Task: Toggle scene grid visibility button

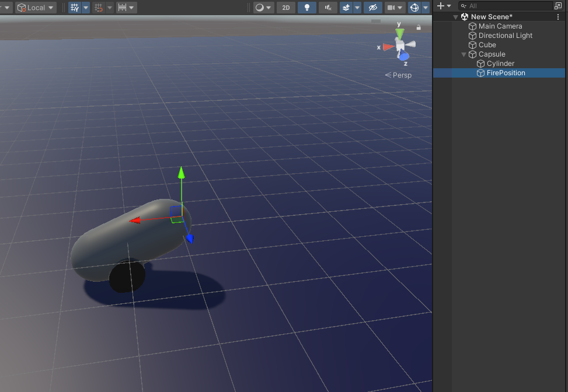Action: click(x=75, y=8)
